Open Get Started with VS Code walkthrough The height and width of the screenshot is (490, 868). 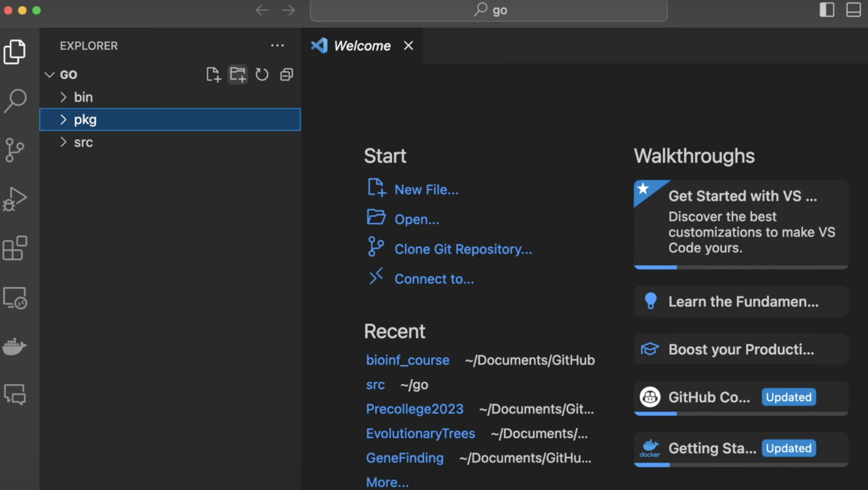(x=741, y=224)
